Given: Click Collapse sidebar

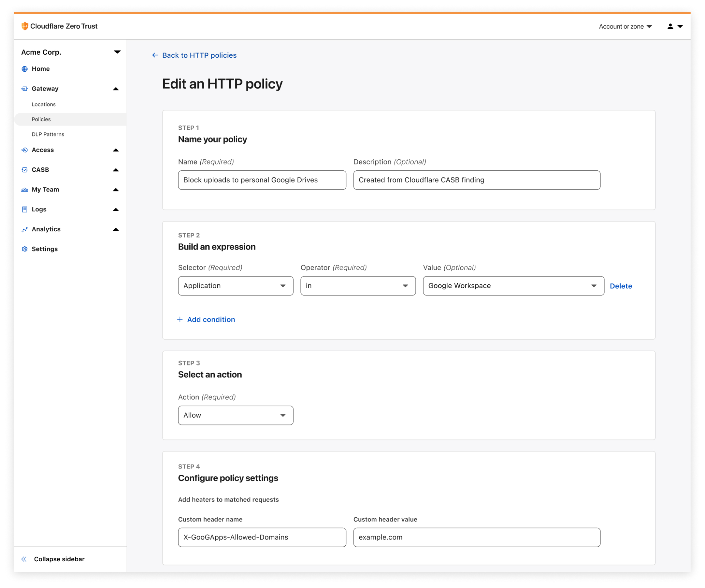Looking at the screenshot, I should tap(59, 559).
